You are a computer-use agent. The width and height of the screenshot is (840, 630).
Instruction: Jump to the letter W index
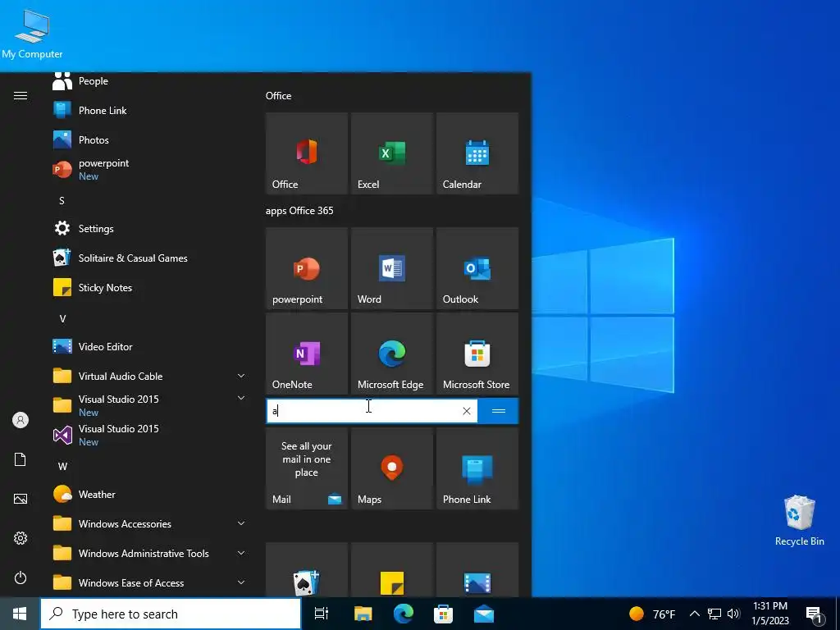pyautogui.click(x=62, y=467)
